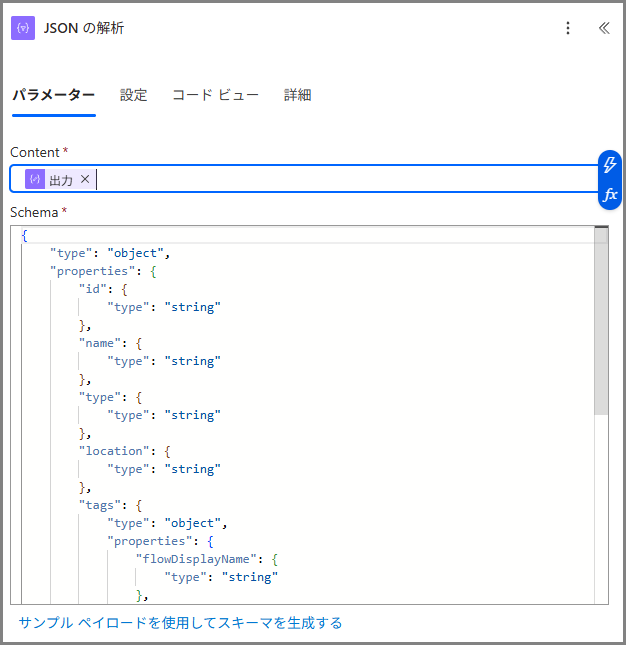Collapse the panel with the double chevron

click(604, 28)
